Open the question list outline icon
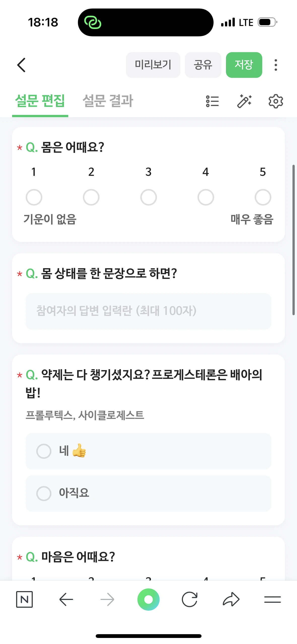The height and width of the screenshot is (644, 297). point(212,101)
